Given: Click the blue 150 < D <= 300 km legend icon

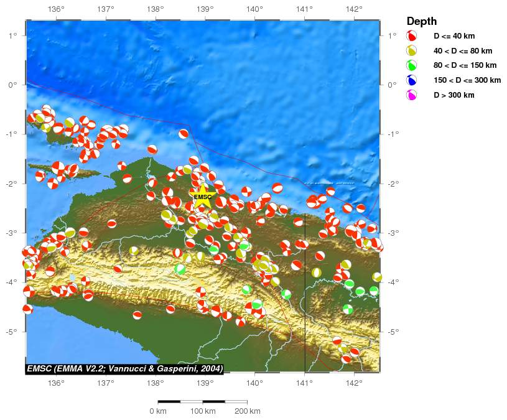Looking at the screenshot, I should 411,80.
